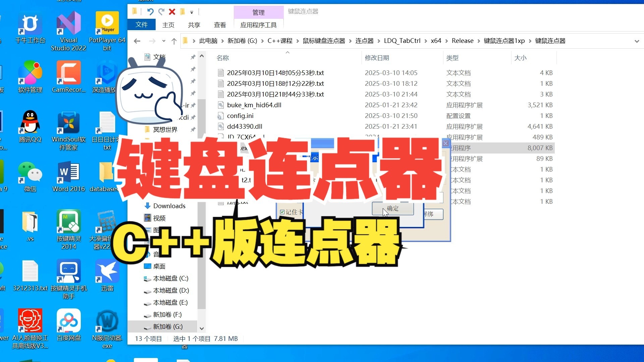Screen dimensions: 644x362
Task: Expand the address bar history dropdown
Action: tap(637, 41)
